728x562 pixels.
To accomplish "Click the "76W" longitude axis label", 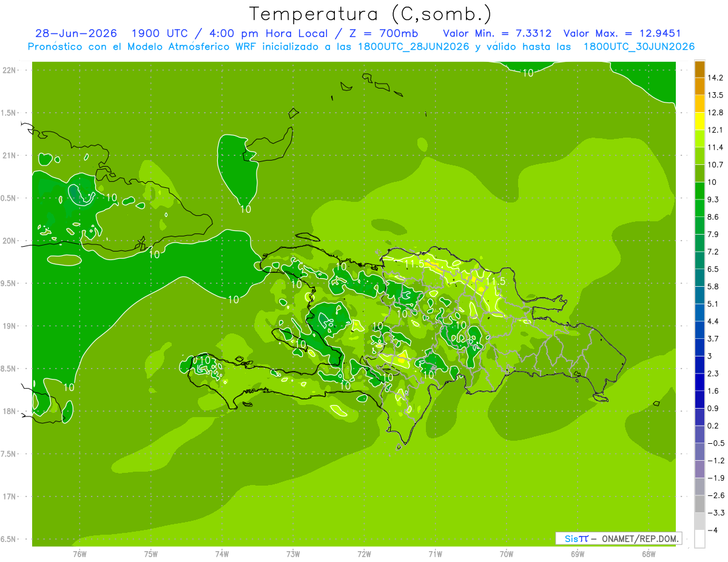I will 80,554.
